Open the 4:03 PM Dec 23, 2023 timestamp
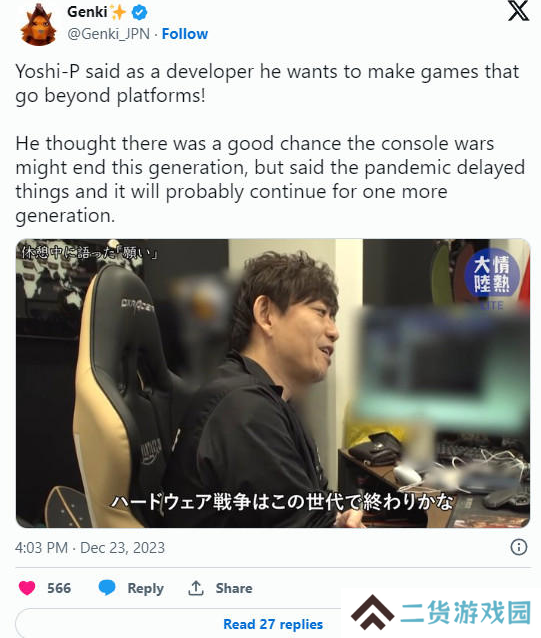The width and height of the screenshot is (541, 638). point(90,548)
